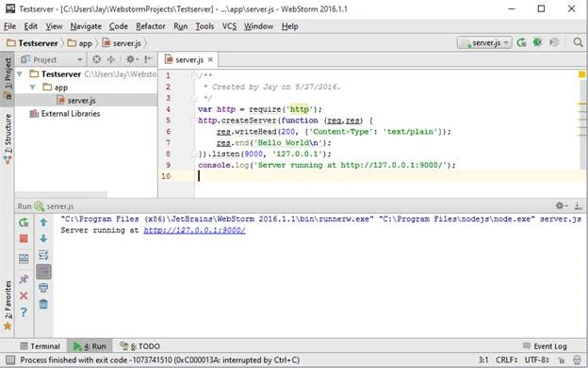Jump down the stack trace with down arrow
This screenshot has width=588, height=368.
(x=43, y=238)
